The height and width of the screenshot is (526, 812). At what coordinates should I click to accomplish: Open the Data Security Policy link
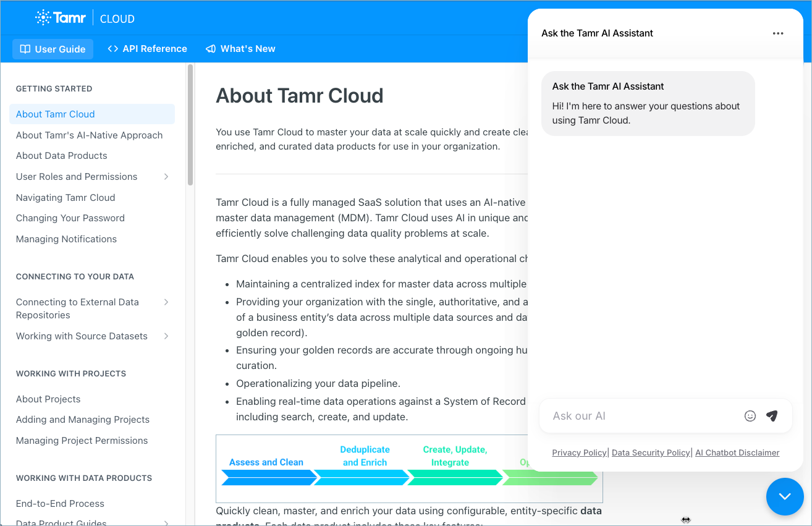point(651,453)
